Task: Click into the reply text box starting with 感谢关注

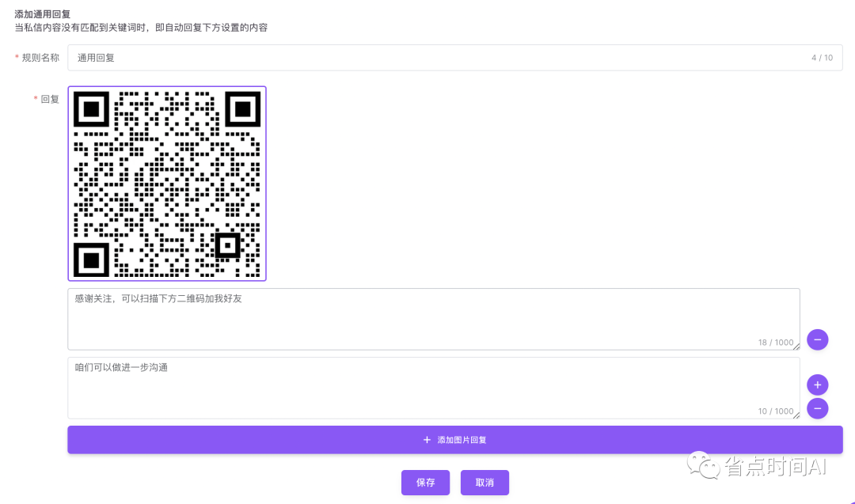Action: click(434, 320)
